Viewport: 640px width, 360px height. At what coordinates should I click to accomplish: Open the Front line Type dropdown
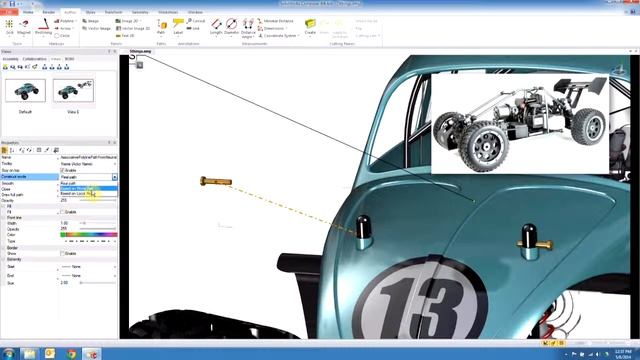coord(115,241)
